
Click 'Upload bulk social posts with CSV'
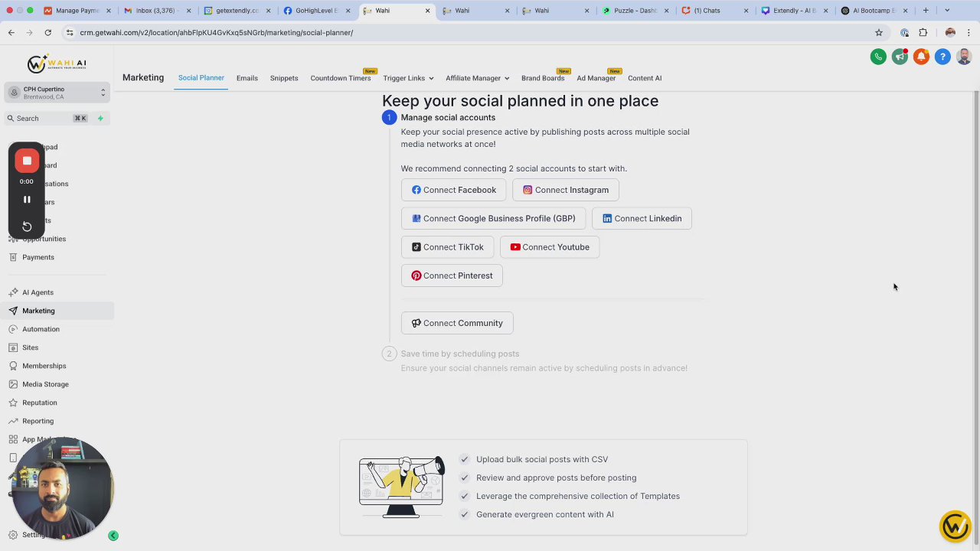tap(542, 459)
